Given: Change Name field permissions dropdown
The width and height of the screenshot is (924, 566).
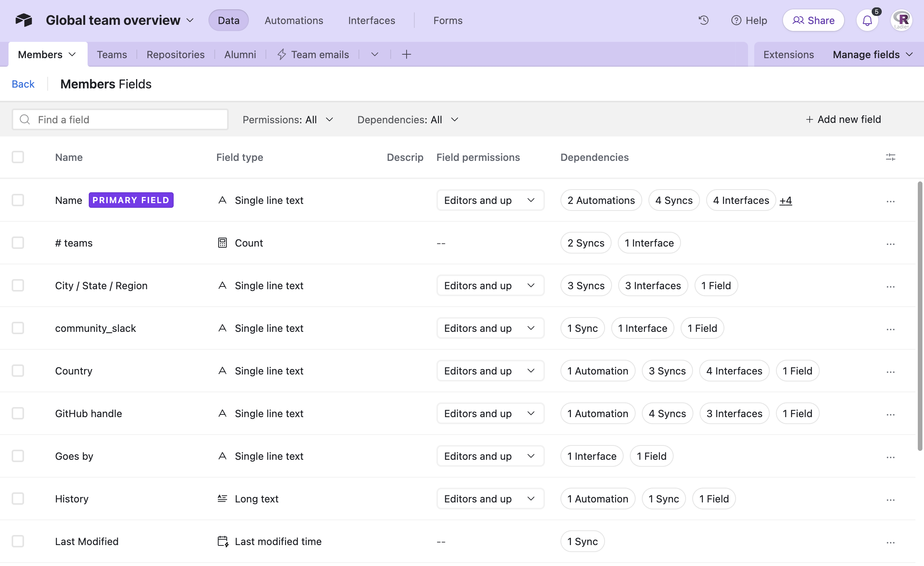Looking at the screenshot, I should pos(490,200).
